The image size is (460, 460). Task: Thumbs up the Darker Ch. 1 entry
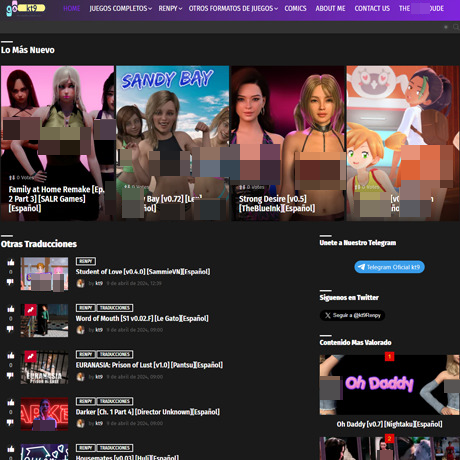tap(11, 403)
